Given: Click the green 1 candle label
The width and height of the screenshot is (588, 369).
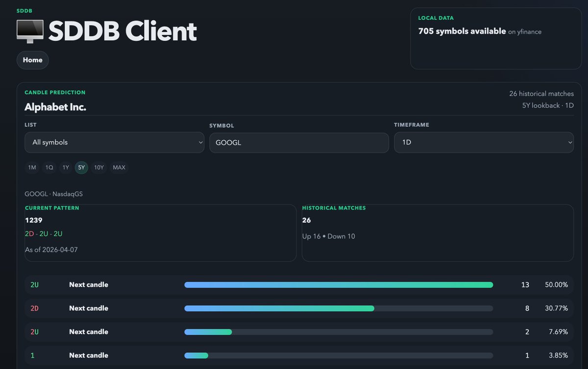Looking at the screenshot, I should (32, 355).
